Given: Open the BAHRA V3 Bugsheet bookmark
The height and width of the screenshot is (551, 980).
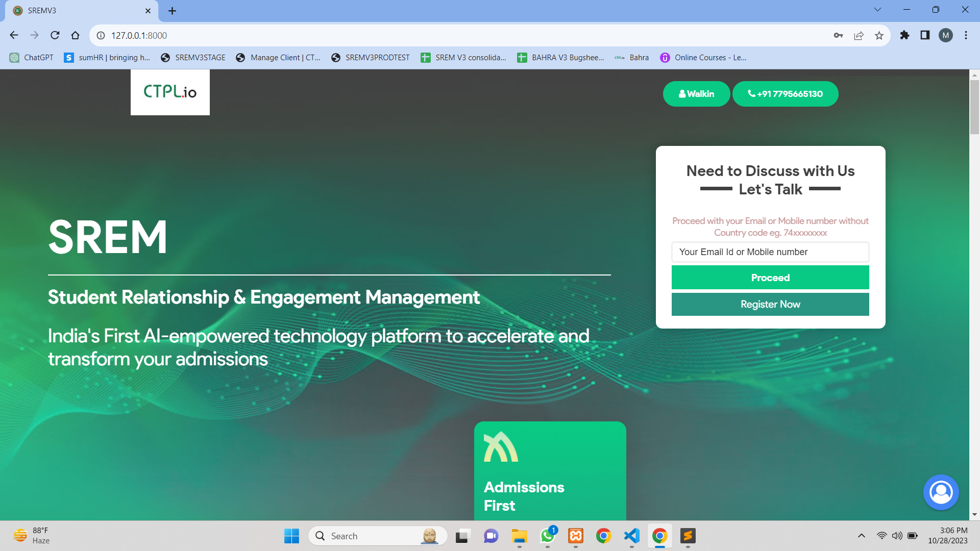Looking at the screenshot, I should coord(560,58).
